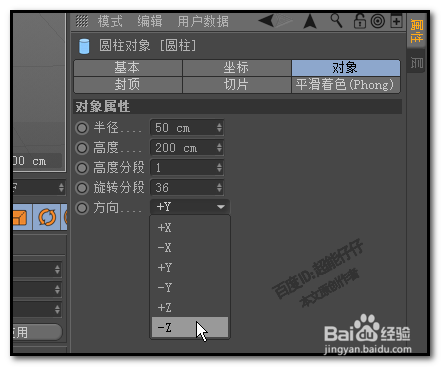Toggle the 高度 animation circle

tap(82, 148)
